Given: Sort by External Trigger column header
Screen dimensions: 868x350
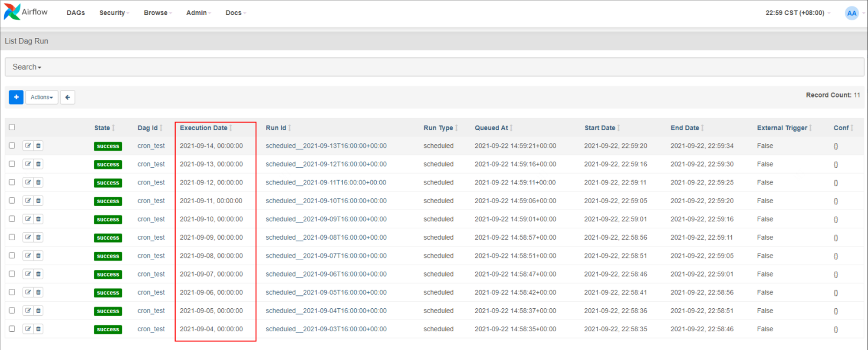Looking at the screenshot, I should pos(785,128).
